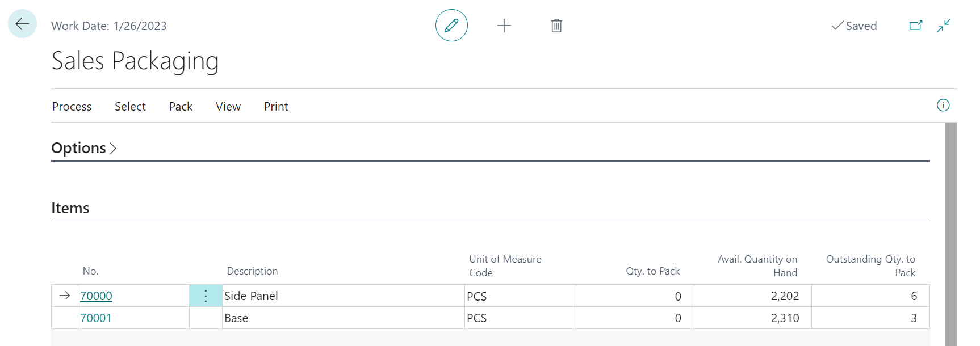Viewport: 980px width, 346px height.
Task: Open the Print menu
Action: (x=276, y=107)
